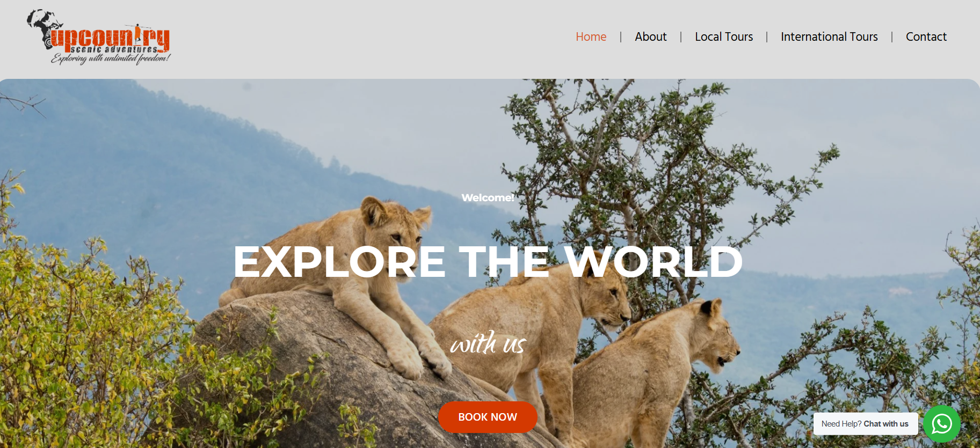Click the EXPLORE THE WORLD headline

[488, 262]
